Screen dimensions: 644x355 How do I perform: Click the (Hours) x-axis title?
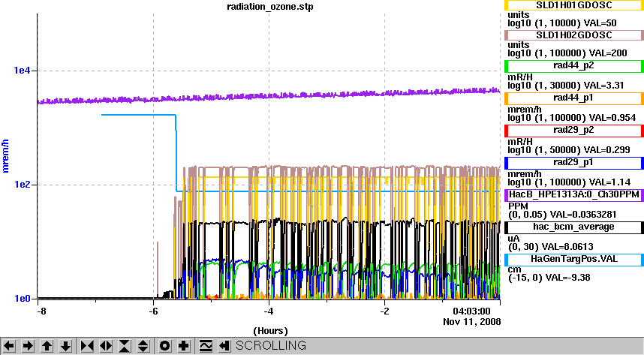pos(270,331)
